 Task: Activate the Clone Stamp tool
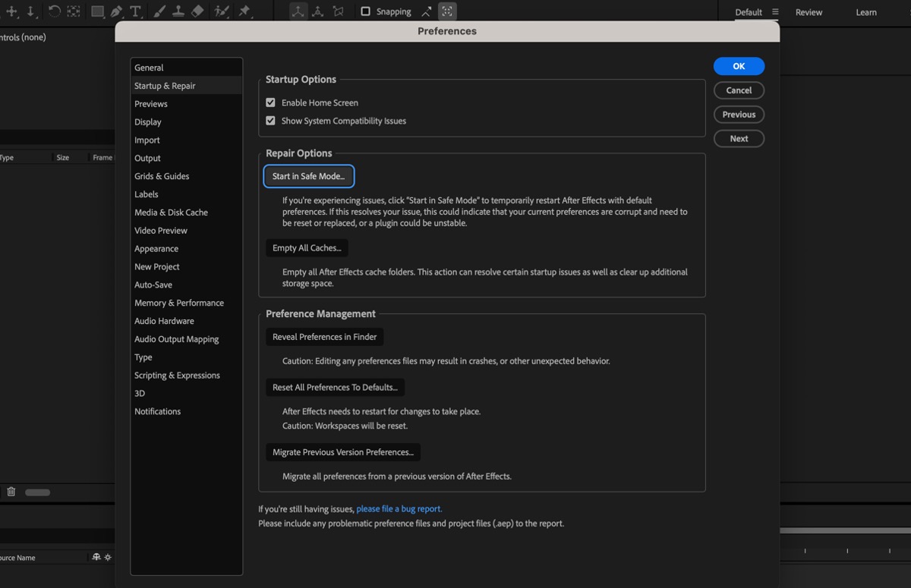(178, 11)
